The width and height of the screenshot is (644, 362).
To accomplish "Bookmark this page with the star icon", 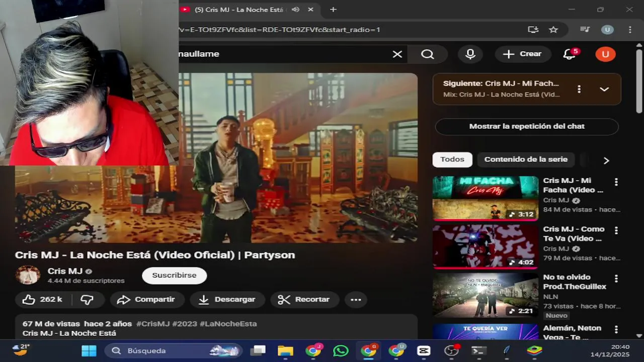I will [553, 30].
